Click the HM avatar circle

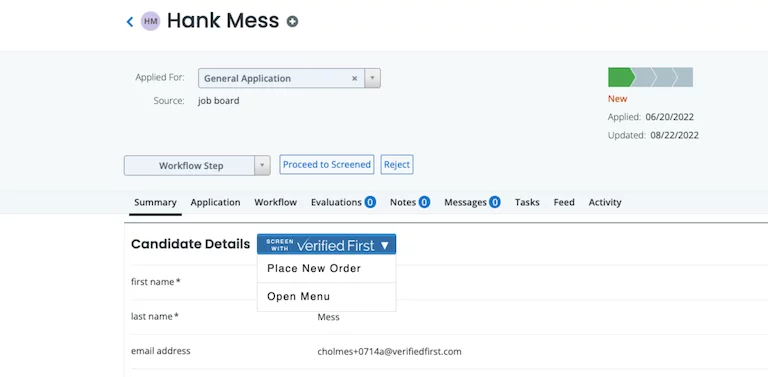(x=150, y=21)
